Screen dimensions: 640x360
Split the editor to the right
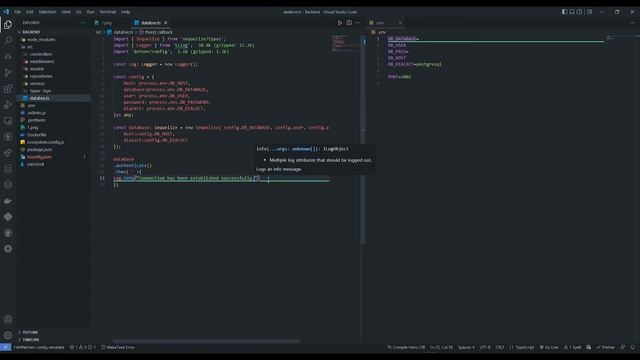tap(349, 23)
